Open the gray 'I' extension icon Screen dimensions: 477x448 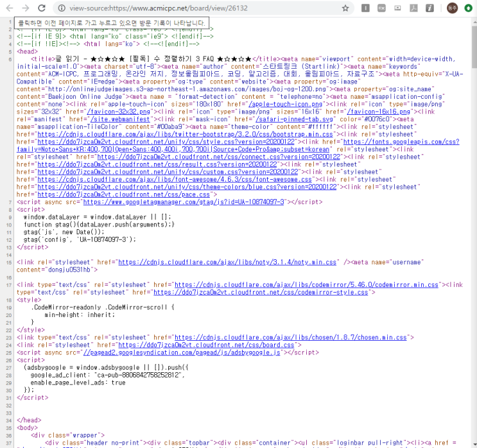coord(365,8)
